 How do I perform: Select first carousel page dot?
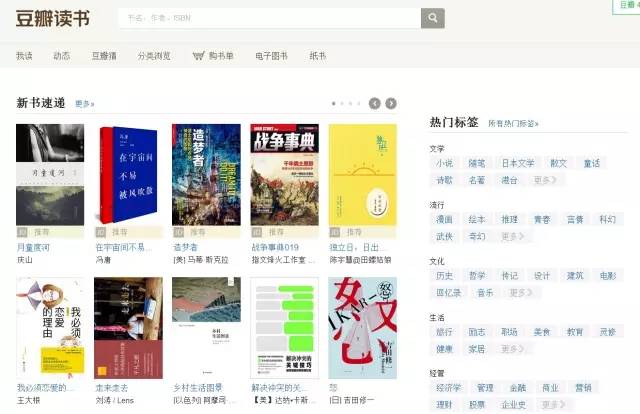coord(333,104)
